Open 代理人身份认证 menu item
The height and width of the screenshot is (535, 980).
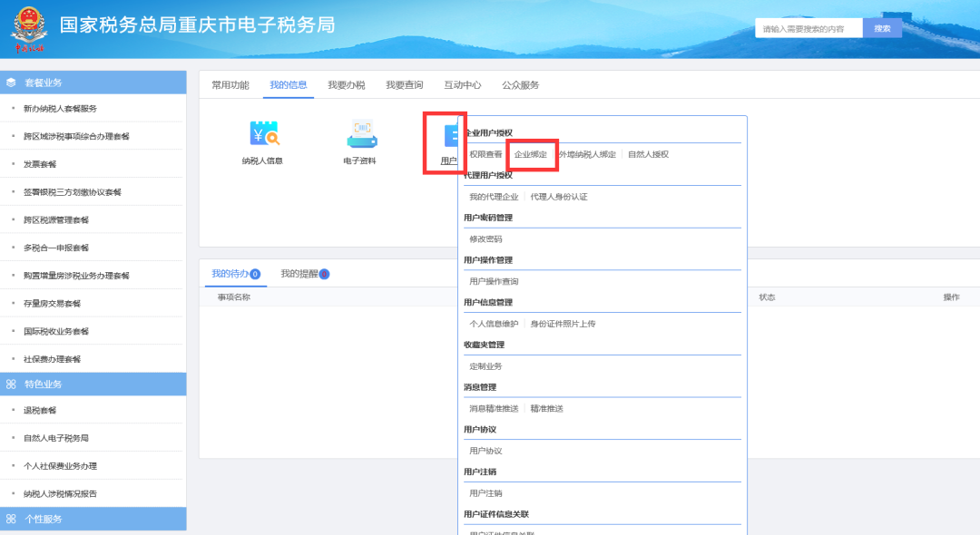tap(559, 197)
